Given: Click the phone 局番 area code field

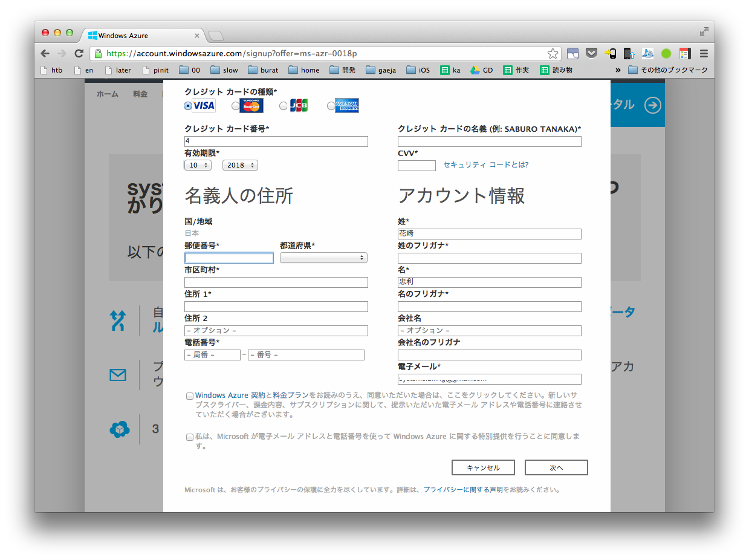Looking at the screenshot, I should [212, 355].
